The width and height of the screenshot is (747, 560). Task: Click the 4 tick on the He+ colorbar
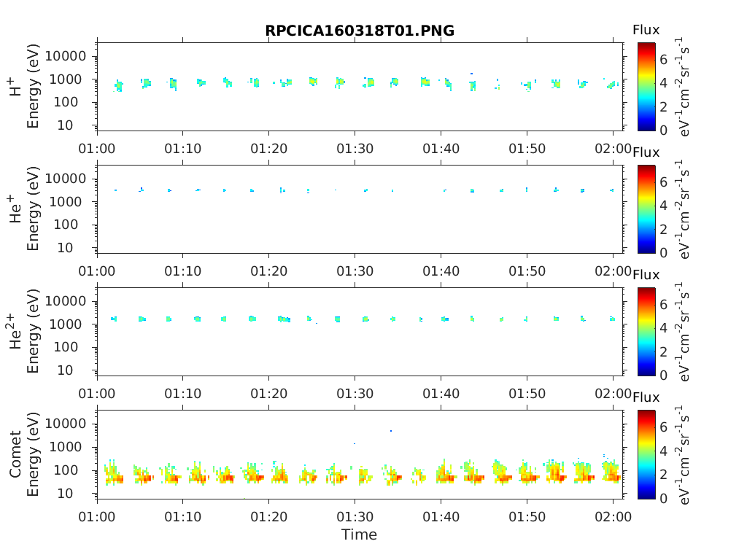pyautogui.click(x=663, y=205)
